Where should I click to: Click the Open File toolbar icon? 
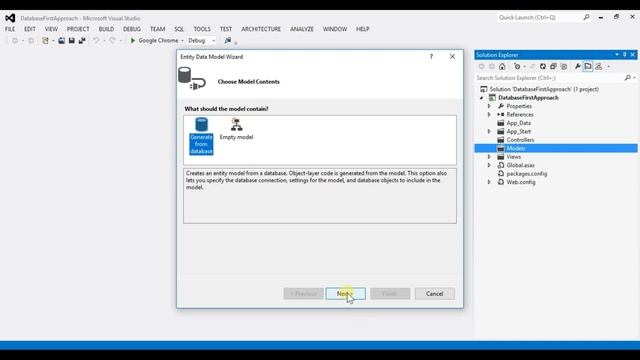(61, 40)
